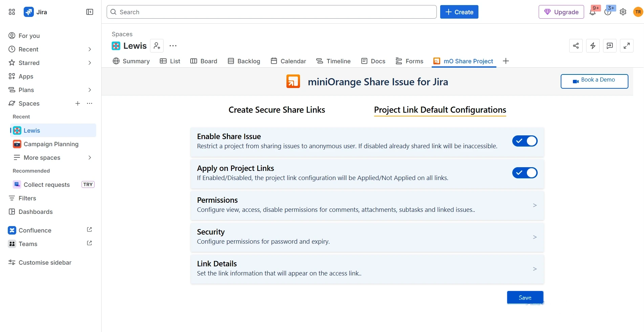Open notifications bell icon

pyautogui.click(x=593, y=12)
